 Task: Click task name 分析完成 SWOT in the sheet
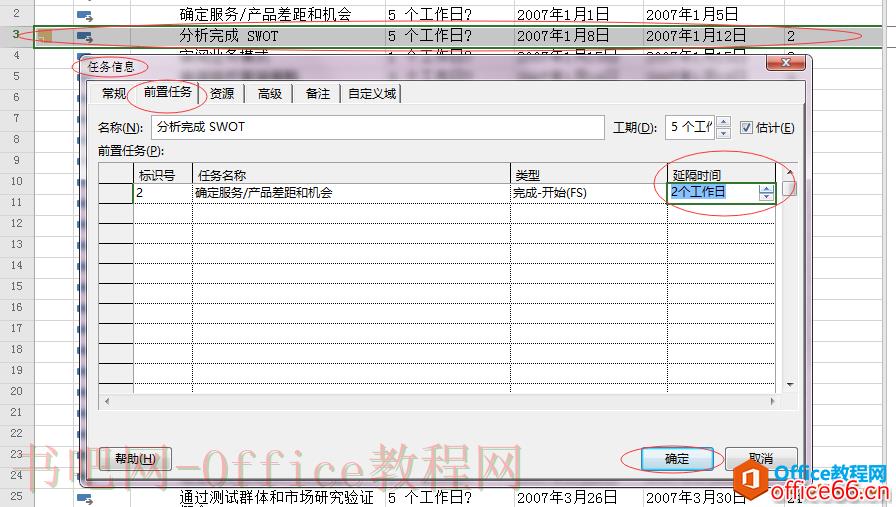point(229,36)
